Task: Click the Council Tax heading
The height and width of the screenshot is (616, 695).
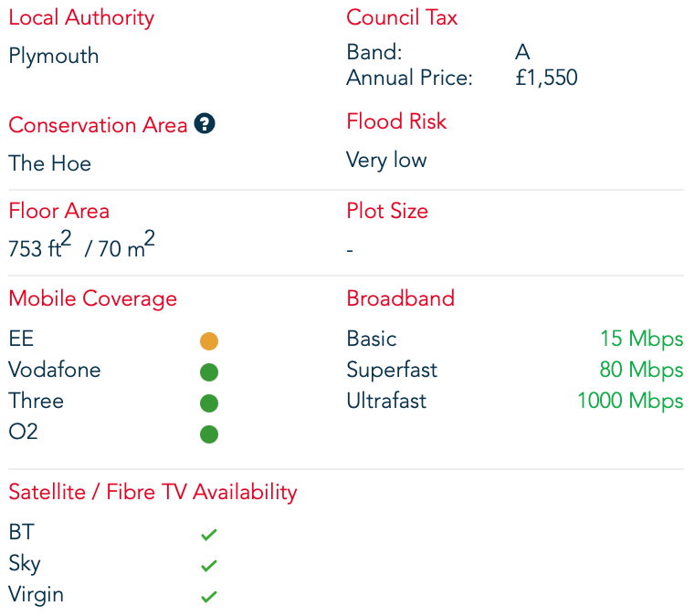Action: tap(402, 17)
